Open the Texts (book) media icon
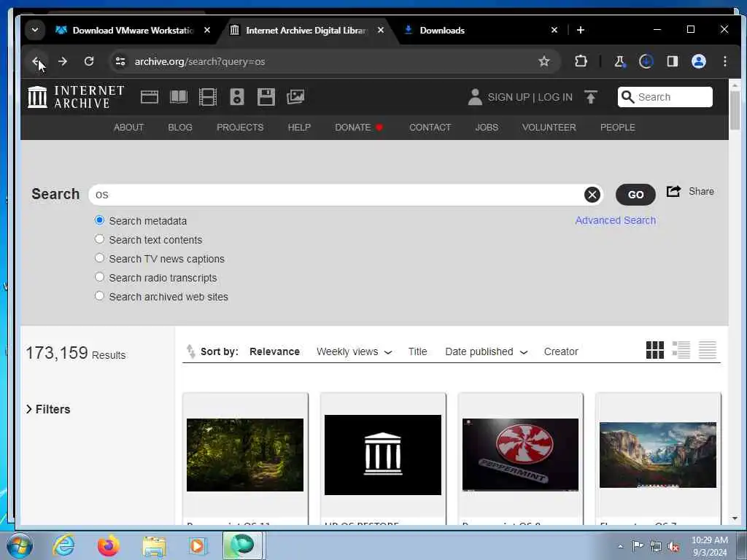Viewport: 747px width, 560px height. pos(179,97)
